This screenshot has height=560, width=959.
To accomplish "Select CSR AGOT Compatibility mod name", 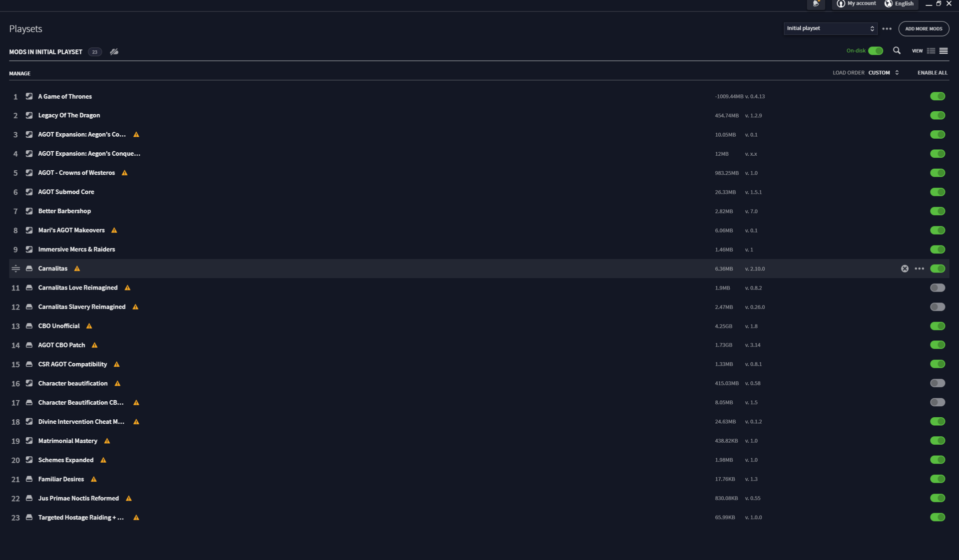I will pyautogui.click(x=72, y=364).
